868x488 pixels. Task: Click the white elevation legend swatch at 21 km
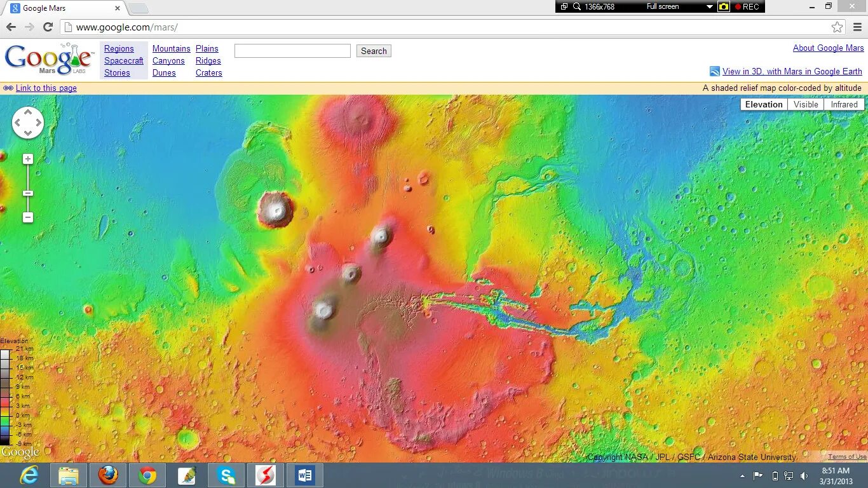[6, 354]
